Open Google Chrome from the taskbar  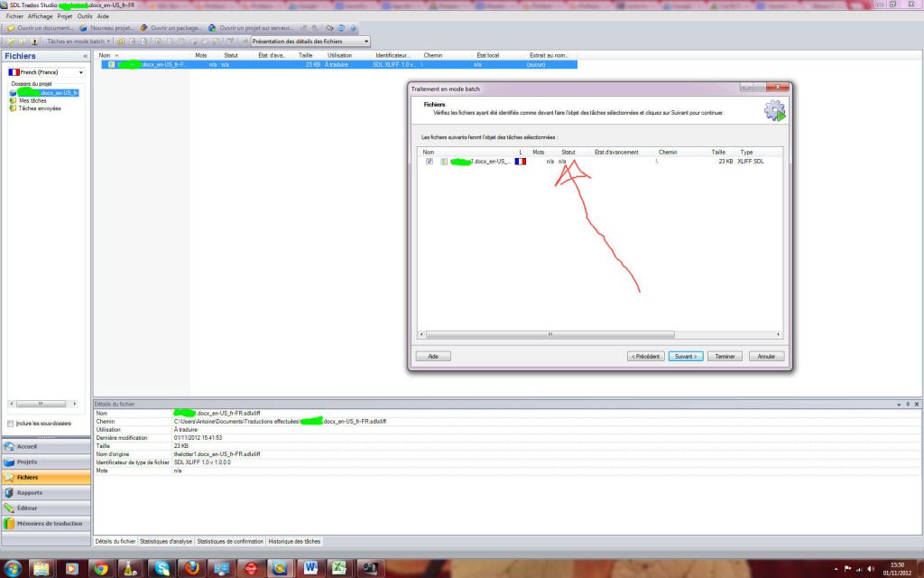tap(101, 569)
